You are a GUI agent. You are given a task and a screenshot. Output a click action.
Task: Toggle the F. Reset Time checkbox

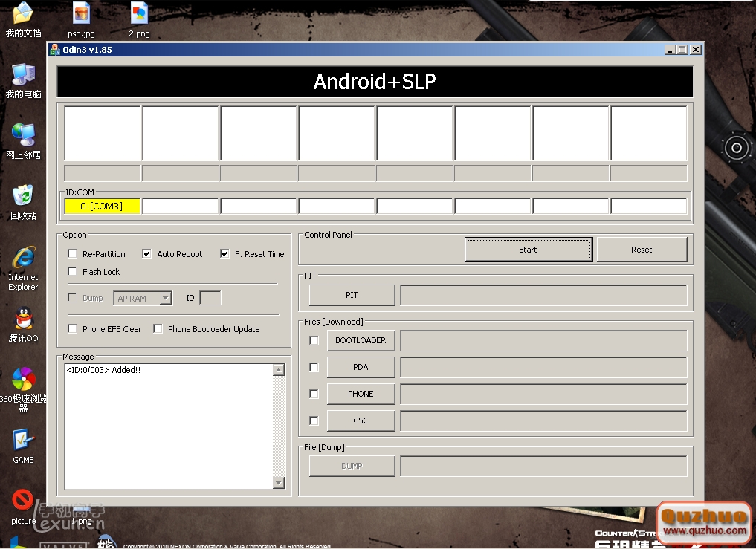tap(225, 254)
